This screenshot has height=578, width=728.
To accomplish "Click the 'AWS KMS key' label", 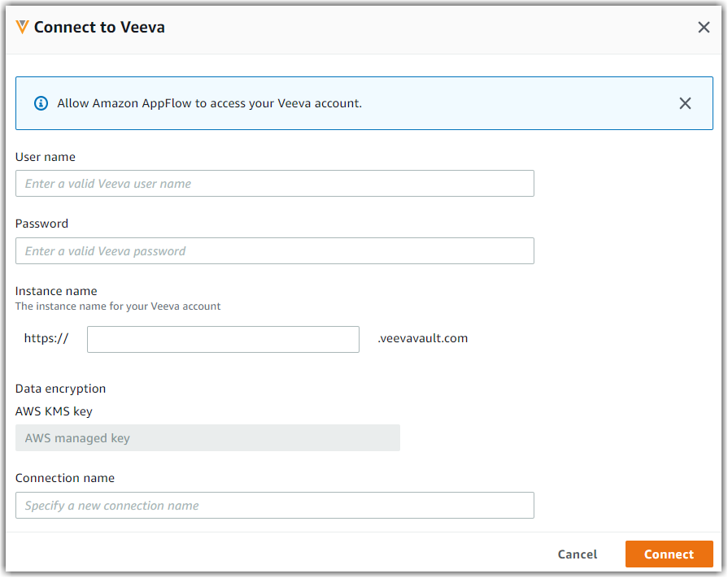I will [x=54, y=411].
